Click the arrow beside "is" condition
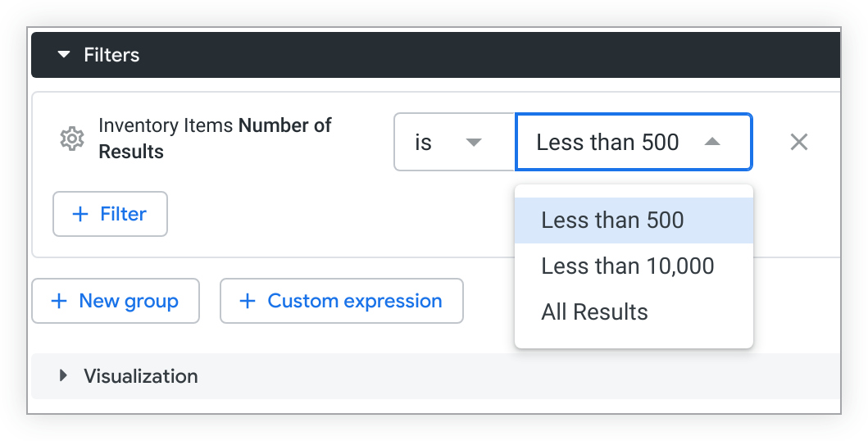 pyautogui.click(x=473, y=143)
